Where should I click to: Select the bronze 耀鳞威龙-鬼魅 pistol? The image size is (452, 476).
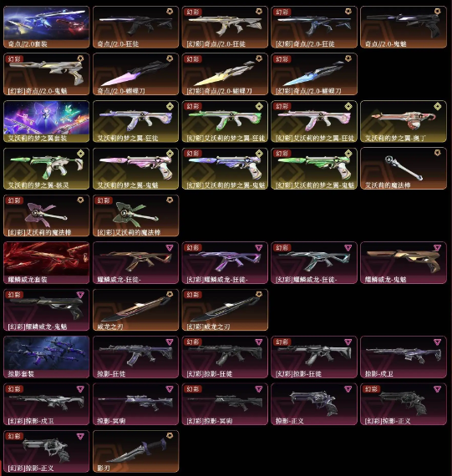404,263
